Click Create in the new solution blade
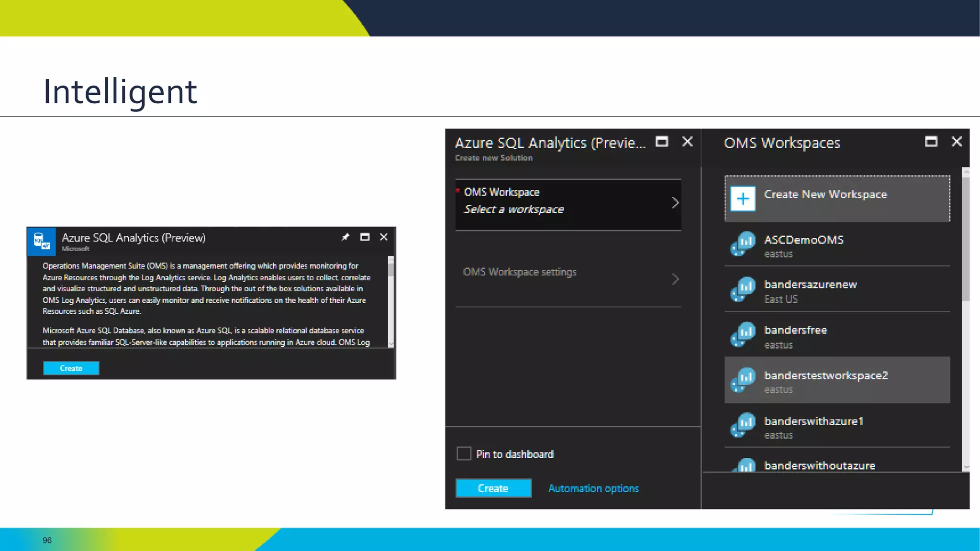Viewport: 980px width, 551px height. [x=493, y=488]
